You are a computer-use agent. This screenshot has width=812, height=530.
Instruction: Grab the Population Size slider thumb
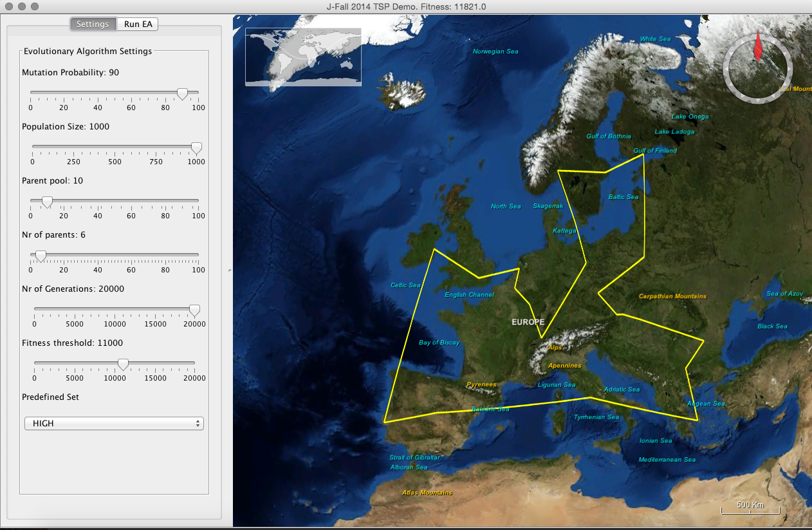pyautogui.click(x=196, y=148)
